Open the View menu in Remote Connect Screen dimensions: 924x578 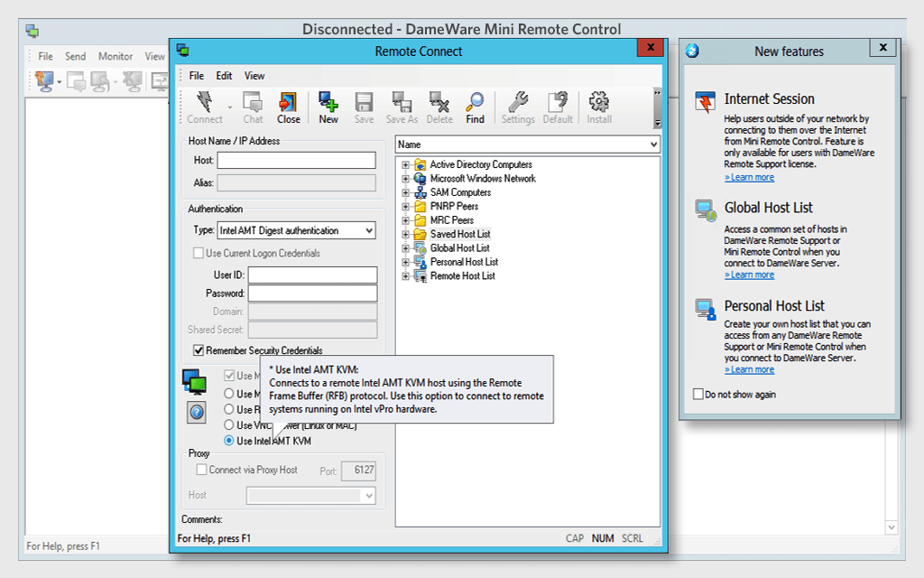254,76
